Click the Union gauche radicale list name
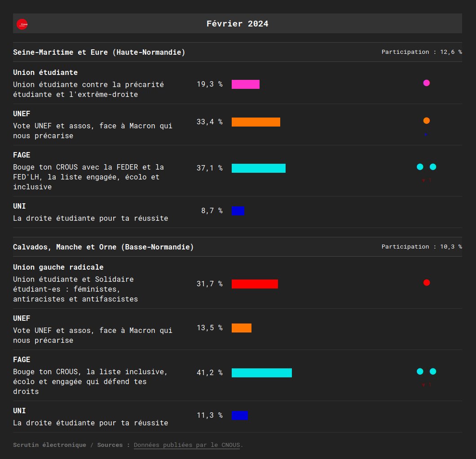This screenshot has height=459, width=476. pyautogui.click(x=58, y=267)
